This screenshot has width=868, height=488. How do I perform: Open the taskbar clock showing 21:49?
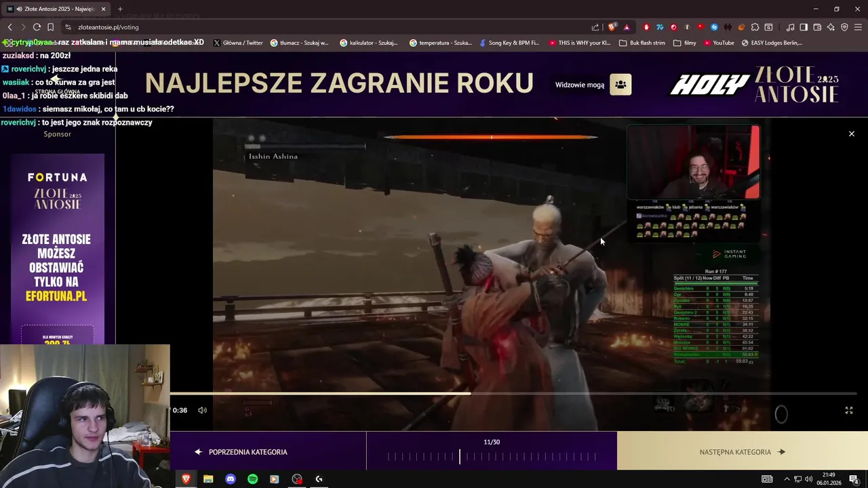click(830, 479)
